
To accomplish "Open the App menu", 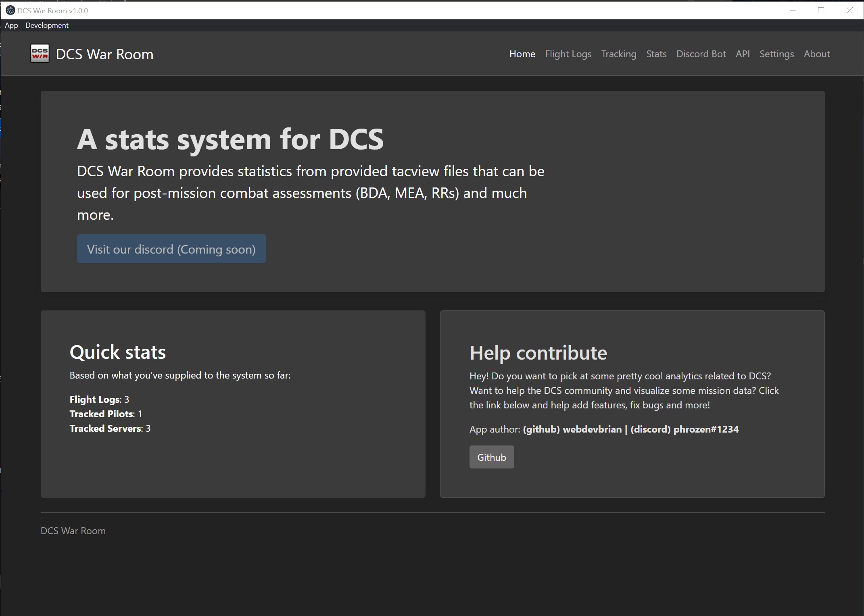I will pos(11,25).
